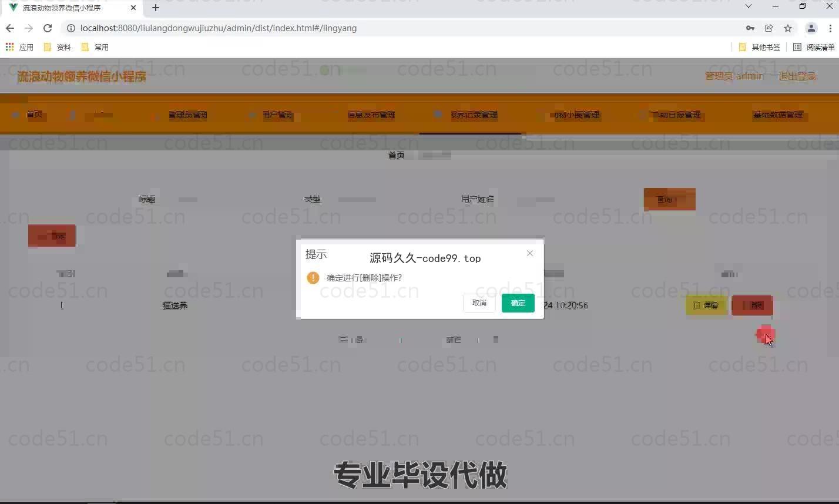Select the 流浪动物领养微信小程序 browser tab
The height and width of the screenshot is (504, 839).
coord(71,8)
